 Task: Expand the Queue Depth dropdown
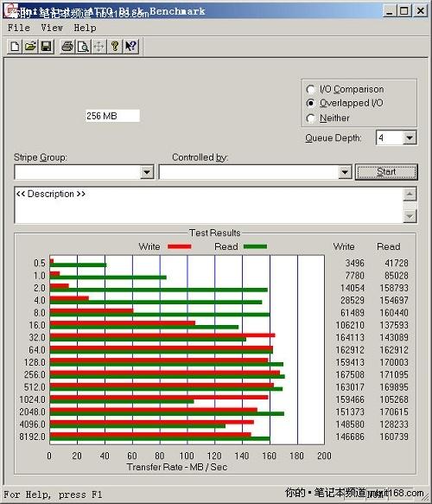click(410, 138)
